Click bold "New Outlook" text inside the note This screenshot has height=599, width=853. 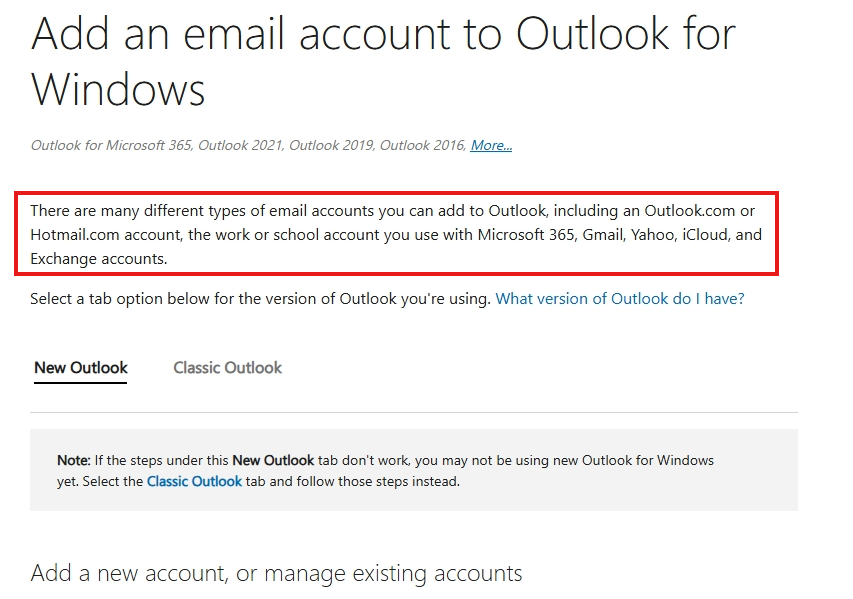click(x=273, y=460)
